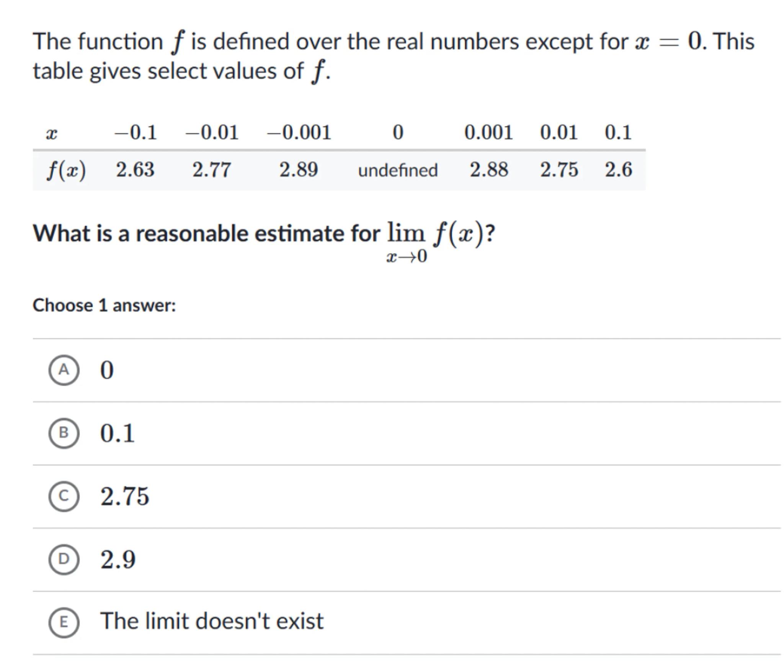Click the 2.89 value in the table
This screenshot has height=672, width=784.
click(299, 170)
